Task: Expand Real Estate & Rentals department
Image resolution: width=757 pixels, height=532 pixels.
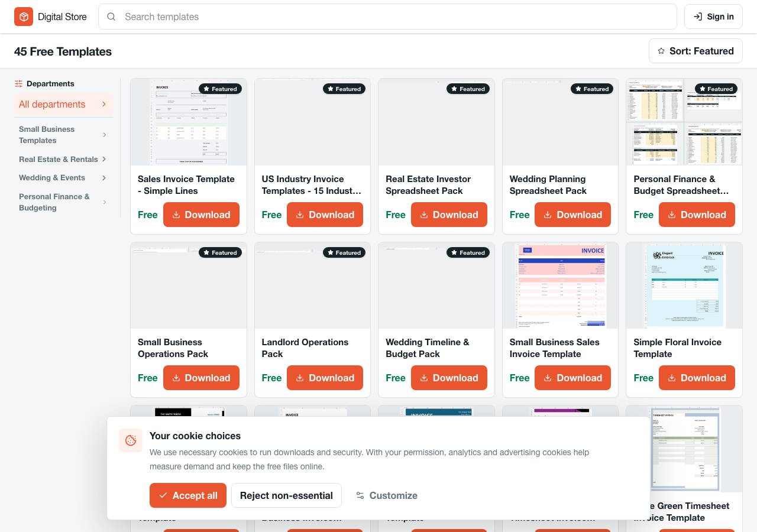Action: coord(64,159)
